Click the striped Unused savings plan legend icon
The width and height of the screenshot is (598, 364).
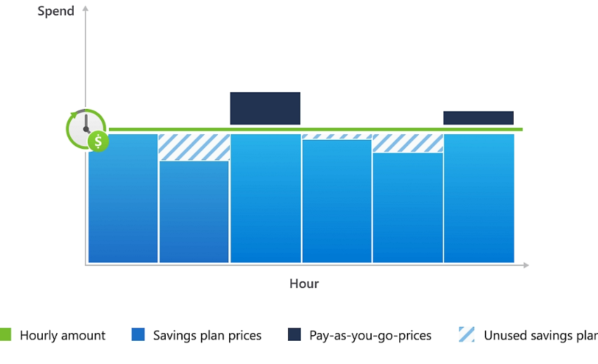pyautogui.click(x=467, y=335)
